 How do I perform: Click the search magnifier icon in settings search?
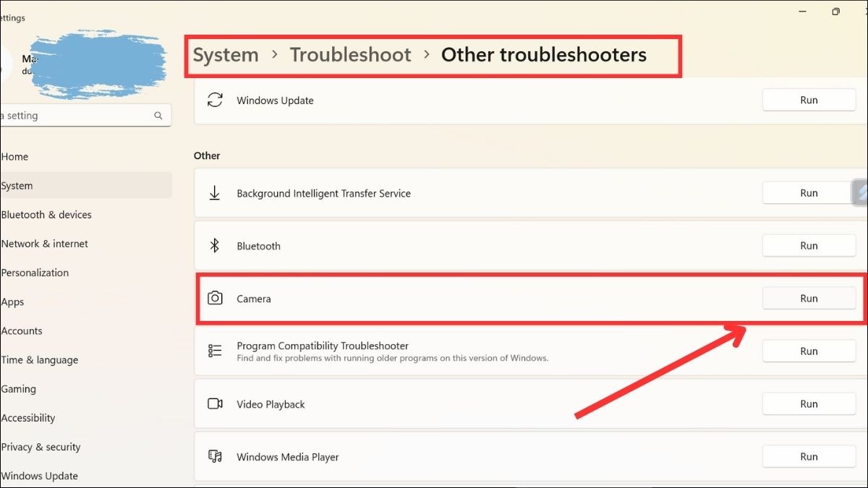158,116
